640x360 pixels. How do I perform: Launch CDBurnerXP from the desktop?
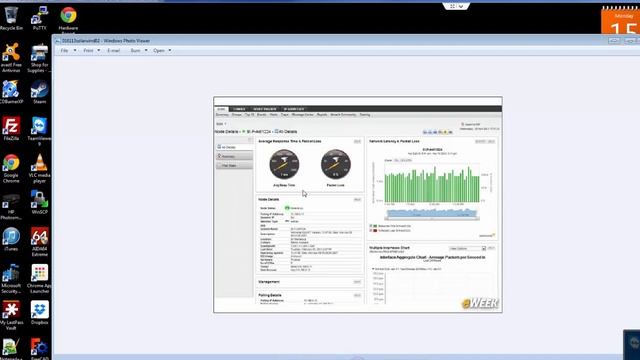coord(11,92)
